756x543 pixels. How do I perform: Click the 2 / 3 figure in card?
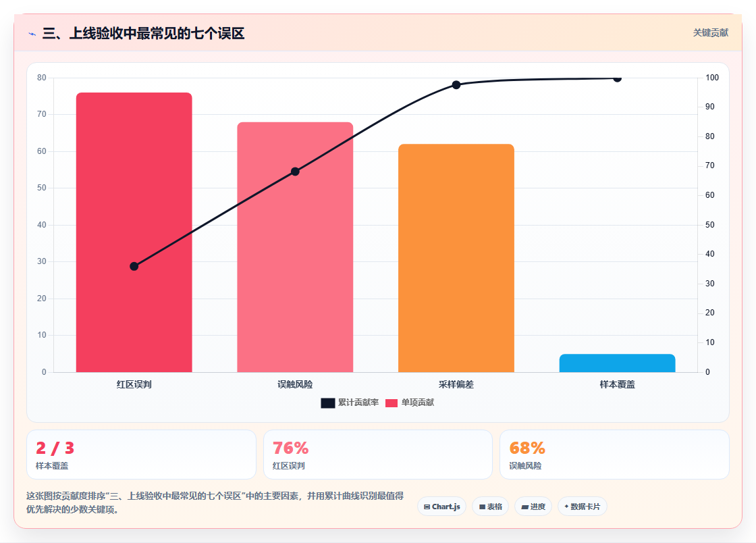(x=55, y=448)
